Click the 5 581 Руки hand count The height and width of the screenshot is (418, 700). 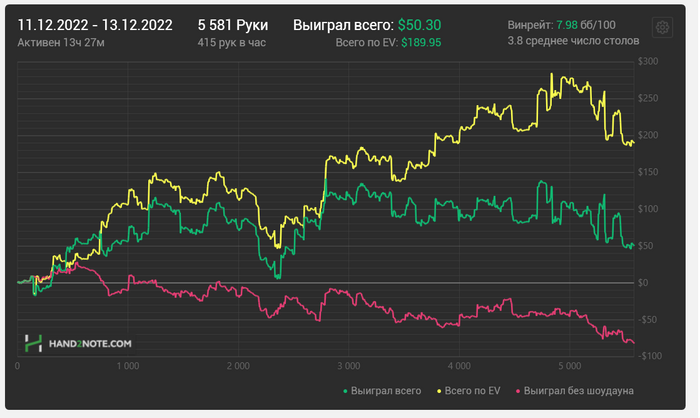point(233,25)
